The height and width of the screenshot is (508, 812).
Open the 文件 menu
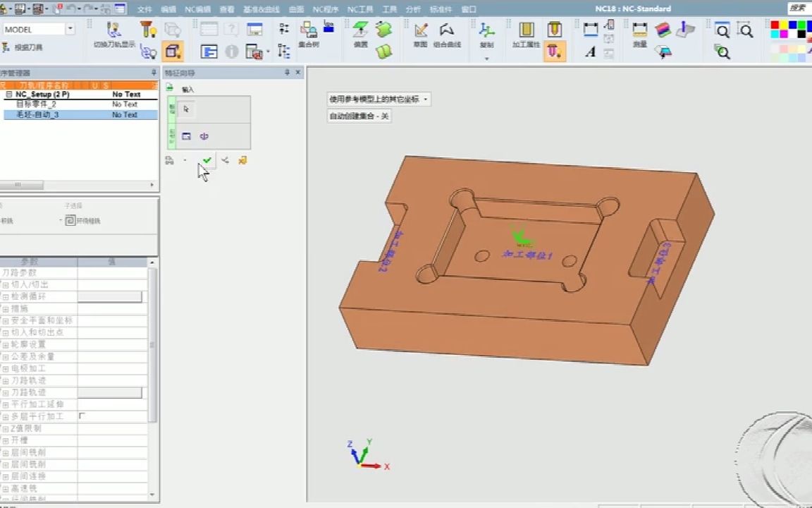coord(144,9)
